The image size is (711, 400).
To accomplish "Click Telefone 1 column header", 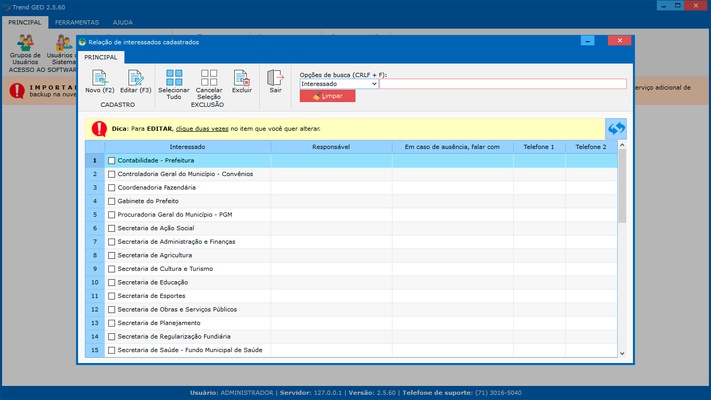I will click(539, 147).
